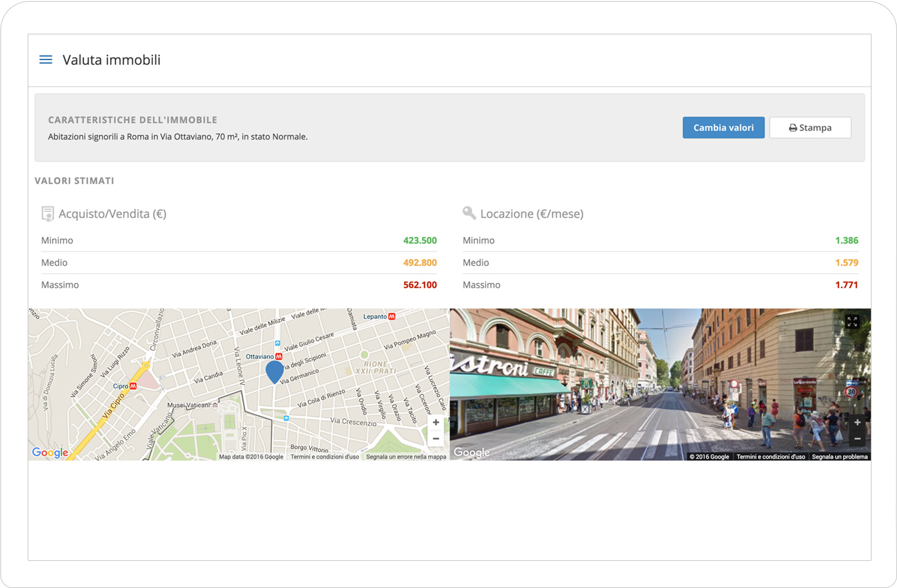Zoom out on the Google map

point(436,439)
